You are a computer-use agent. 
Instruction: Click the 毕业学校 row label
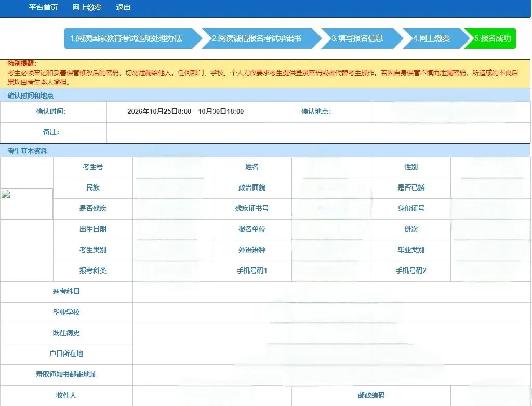66,313
